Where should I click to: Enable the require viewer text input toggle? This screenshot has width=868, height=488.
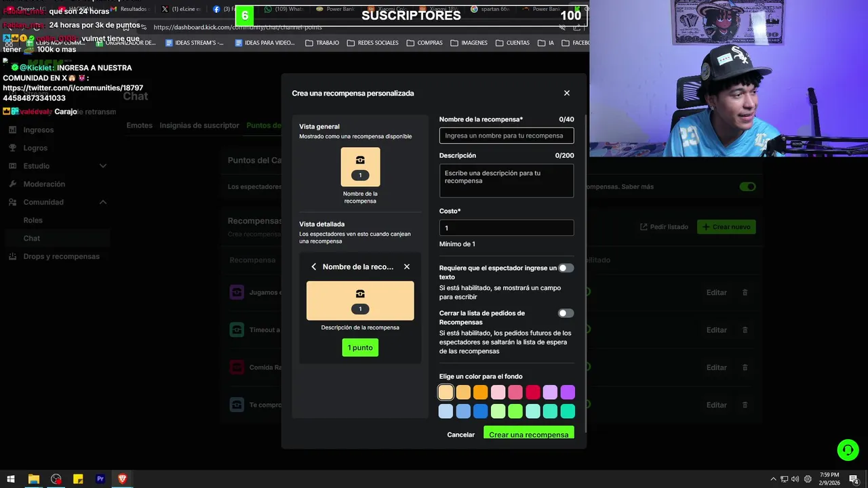566,268
